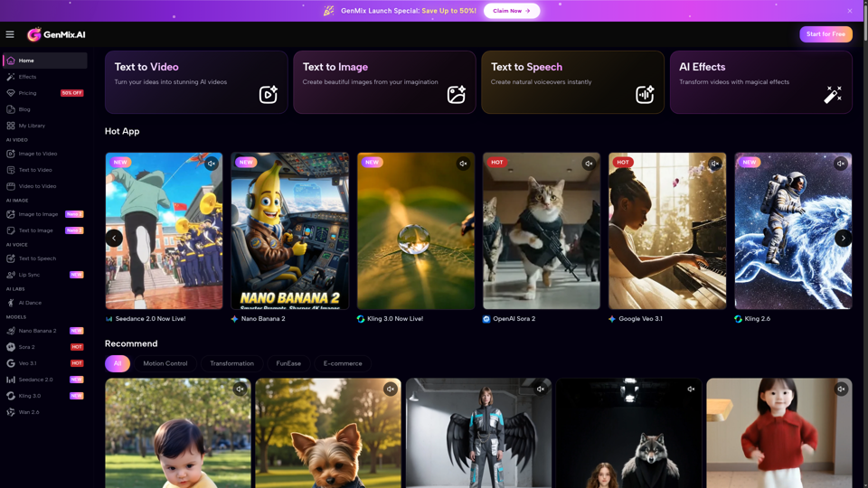Click the Blog icon in sidebar

pyautogui.click(x=11, y=109)
